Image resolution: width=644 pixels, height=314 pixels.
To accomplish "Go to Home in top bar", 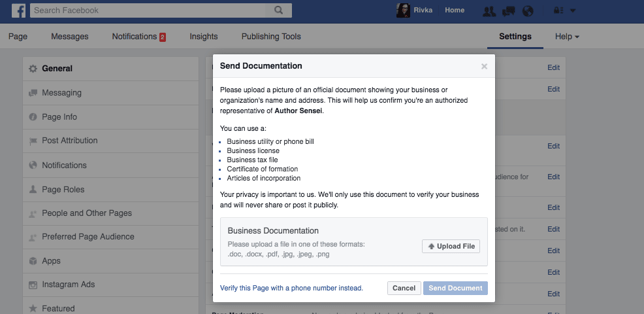I will [x=455, y=10].
